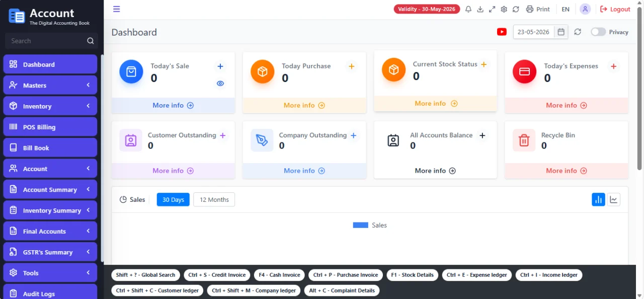The width and height of the screenshot is (644, 299).
Task: Expand the Masters menu
Action: point(50,85)
